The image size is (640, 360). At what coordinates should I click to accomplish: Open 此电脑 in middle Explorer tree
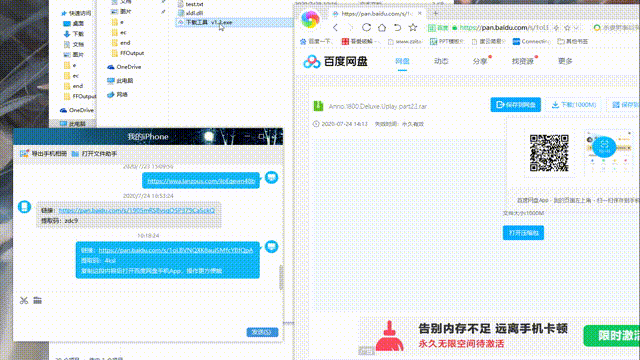pos(120,81)
